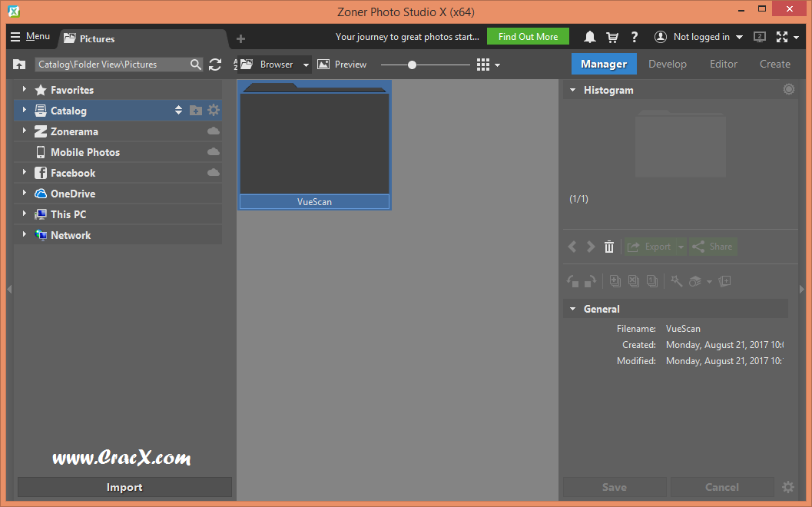The height and width of the screenshot is (507, 812).
Task: Select the VueScan folder thumbnail
Action: (314, 145)
